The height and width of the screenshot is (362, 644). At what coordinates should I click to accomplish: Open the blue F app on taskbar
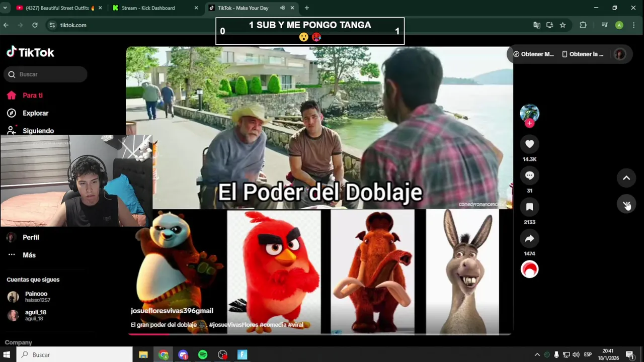click(243, 354)
